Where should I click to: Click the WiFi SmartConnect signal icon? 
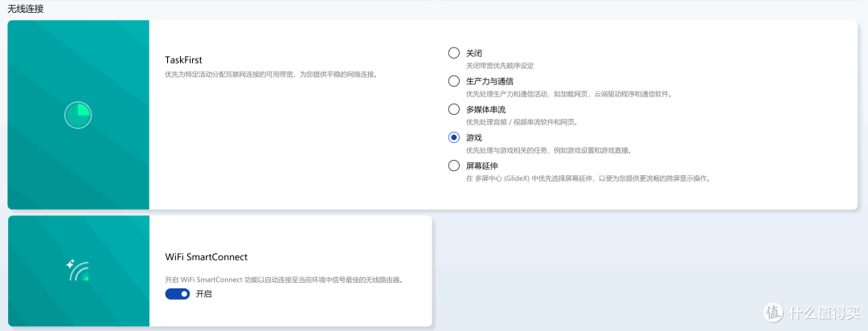(x=77, y=270)
